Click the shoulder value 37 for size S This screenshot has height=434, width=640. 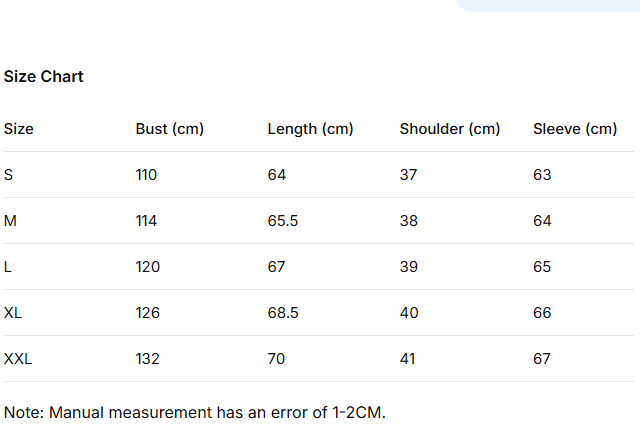[408, 175]
